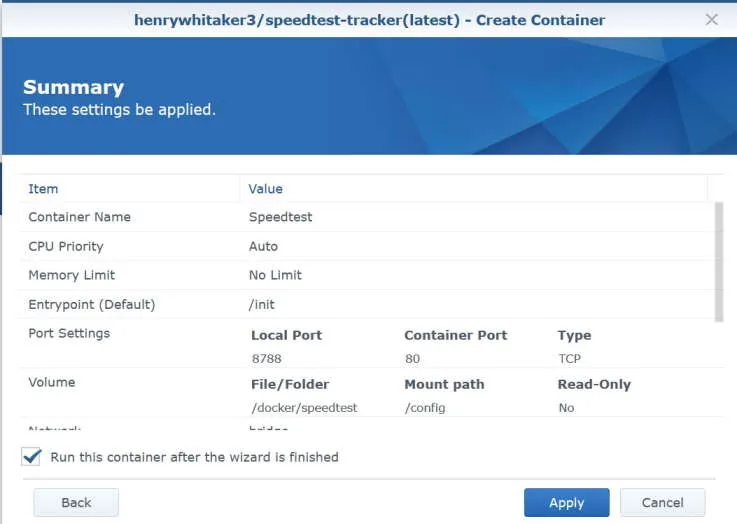Go Back to the previous step
The image size is (737, 524).
click(x=76, y=502)
